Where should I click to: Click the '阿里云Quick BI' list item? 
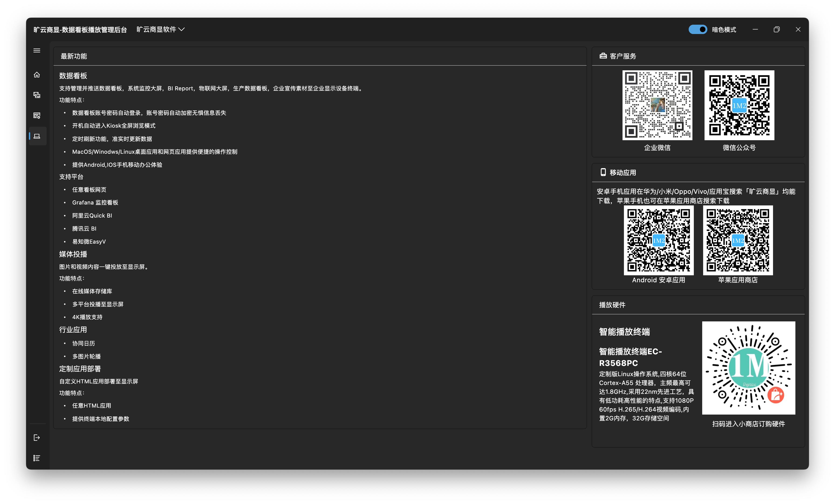92,215
